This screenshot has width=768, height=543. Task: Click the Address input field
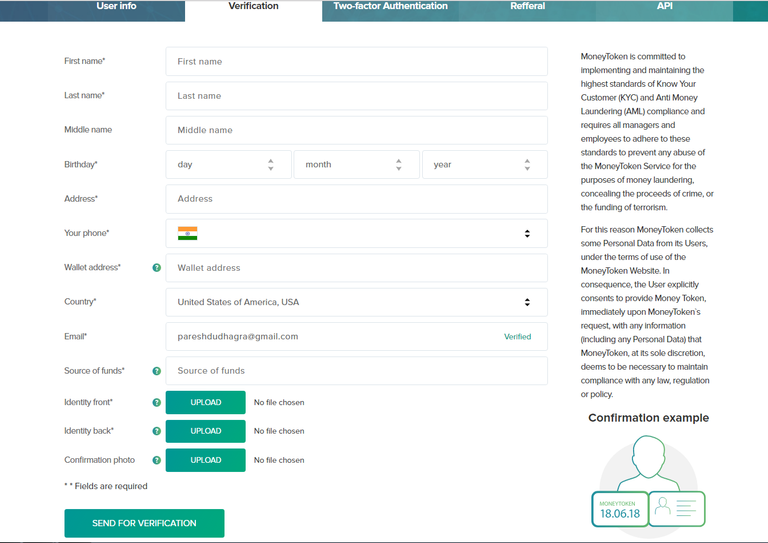357,199
